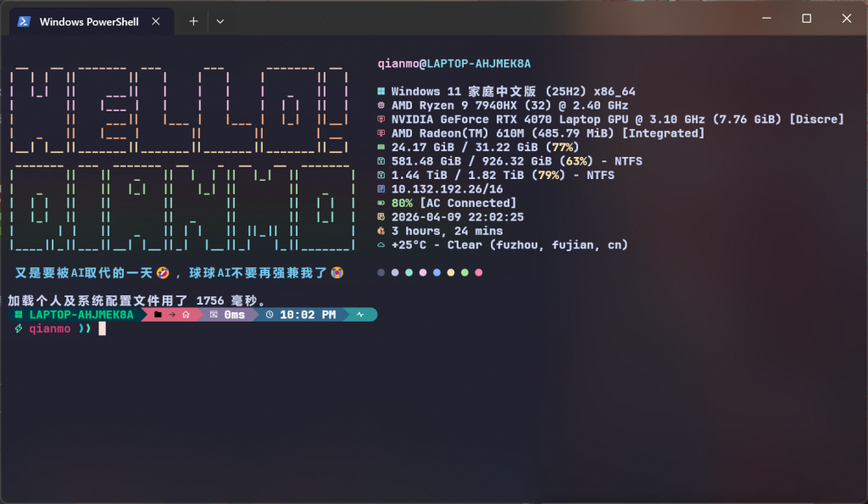
Task: Click the 又是要被AI取代的一天 message text
Action: [x=180, y=272]
